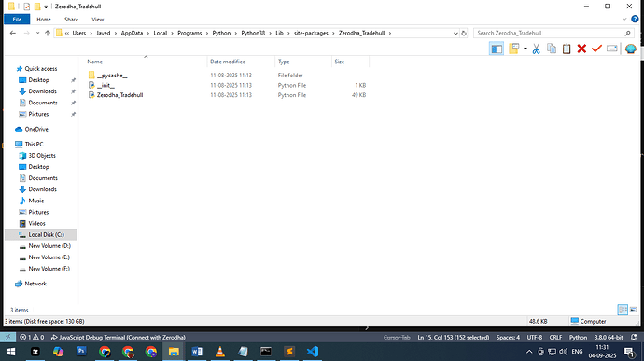Select Quick access in navigation pane
Screen dimensions: 644x361
[41, 69]
